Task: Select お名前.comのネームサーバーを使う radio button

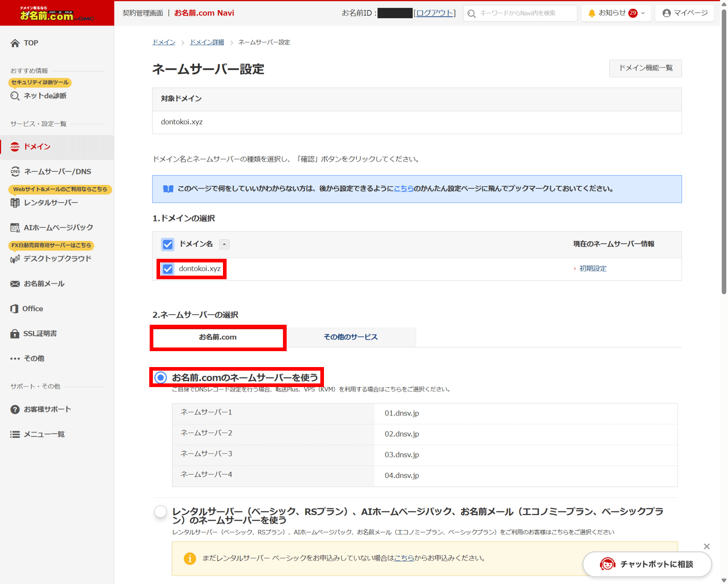Action: [x=161, y=378]
